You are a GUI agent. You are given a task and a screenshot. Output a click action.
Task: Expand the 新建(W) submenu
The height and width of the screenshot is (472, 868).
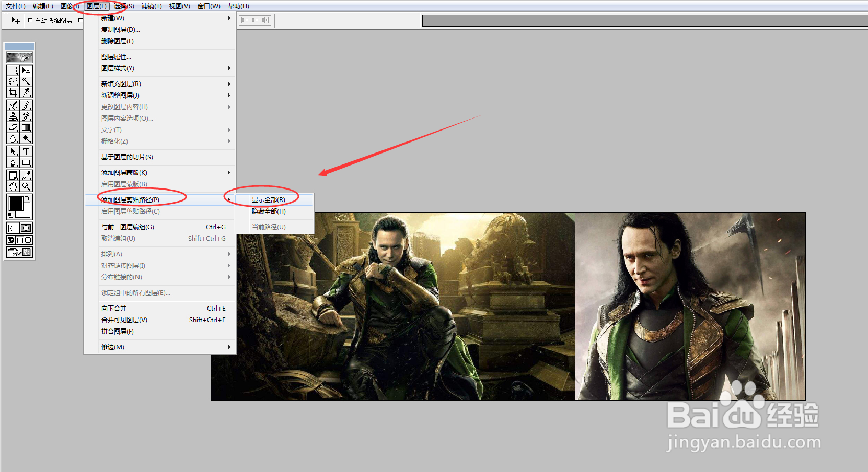[x=160, y=18]
